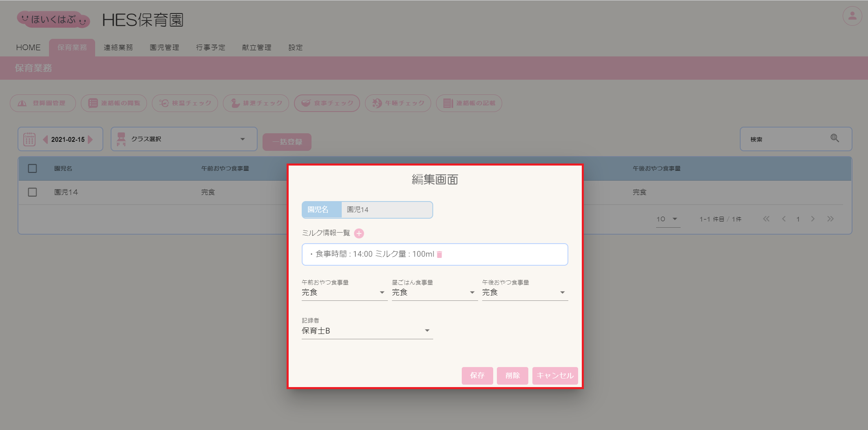
Task: Expand the 昼ごはん食事量 dropdown
Action: point(434,292)
